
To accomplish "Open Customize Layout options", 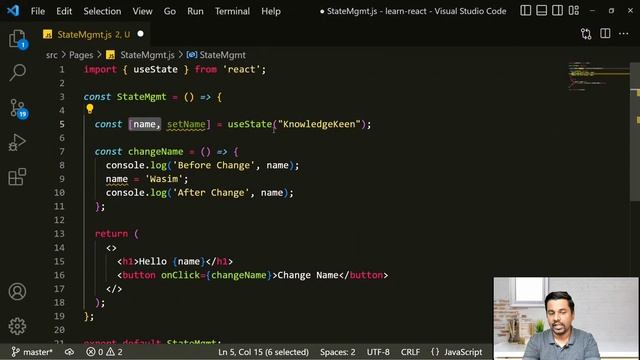I will [574, 11].
